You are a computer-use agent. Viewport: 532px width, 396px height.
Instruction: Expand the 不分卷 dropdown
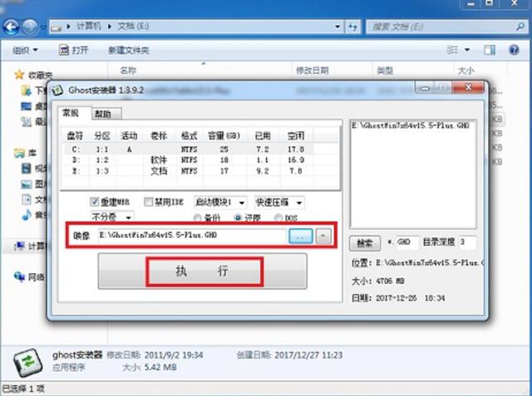pyautogui.click(x=112, y=216)
